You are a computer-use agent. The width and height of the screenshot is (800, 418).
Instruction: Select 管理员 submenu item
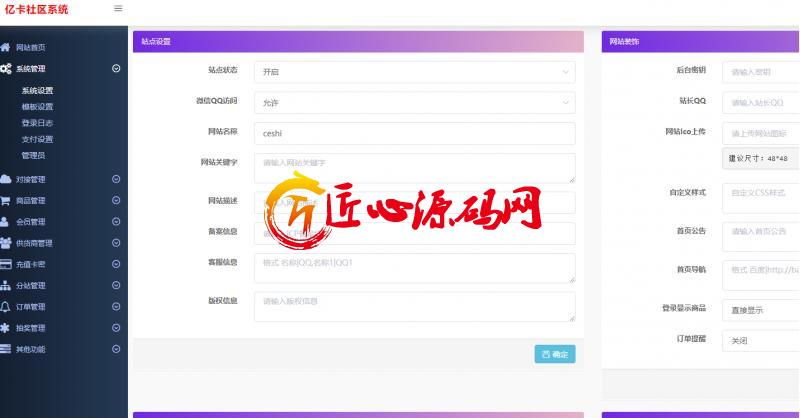click(33, 155)
